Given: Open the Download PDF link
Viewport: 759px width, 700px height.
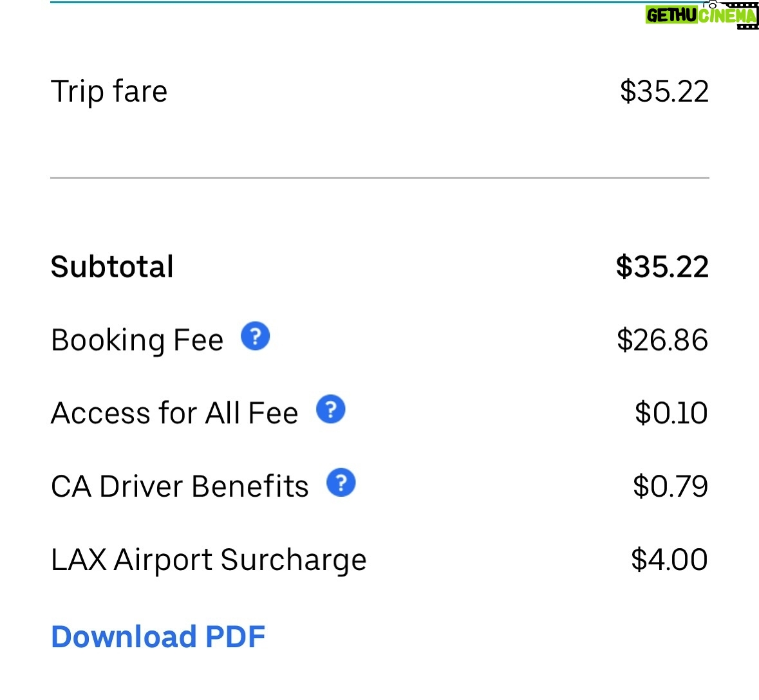Looking at the screenshot, I should coord(158,636).
